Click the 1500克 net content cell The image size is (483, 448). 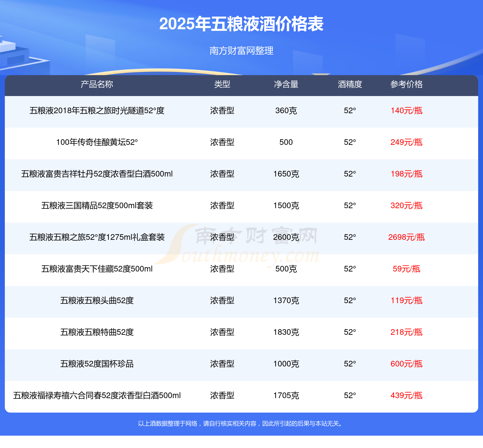coord(286,205)
